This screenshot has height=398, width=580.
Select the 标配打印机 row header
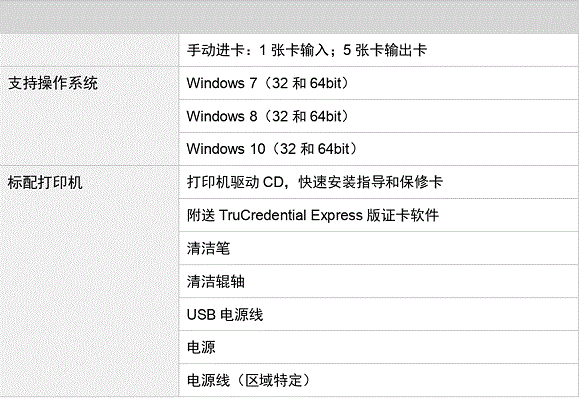click(x=45, y=182)
